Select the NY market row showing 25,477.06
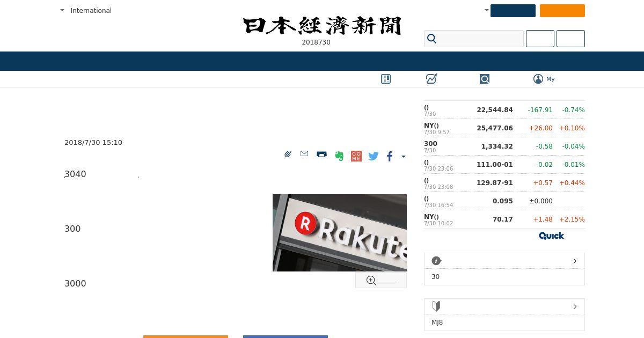Screen dimensions: 644x338 (504, 128)
